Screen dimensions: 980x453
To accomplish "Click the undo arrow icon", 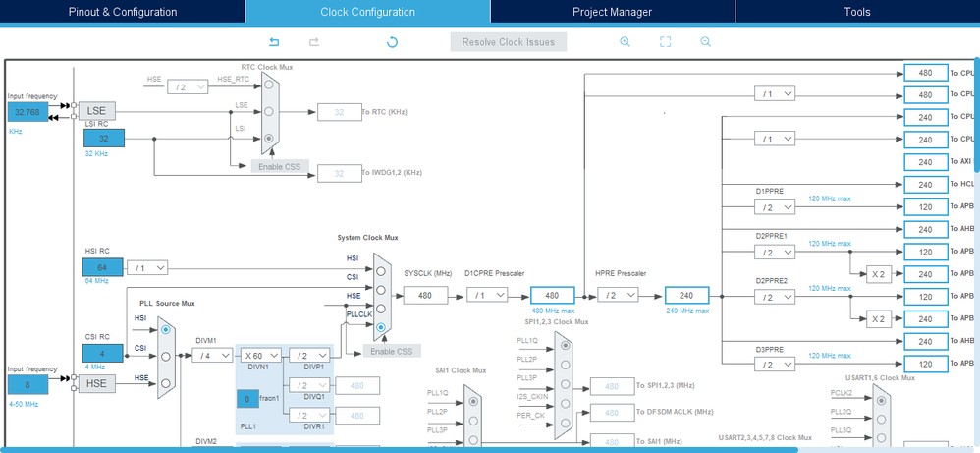I will click(x=274, y=42).
